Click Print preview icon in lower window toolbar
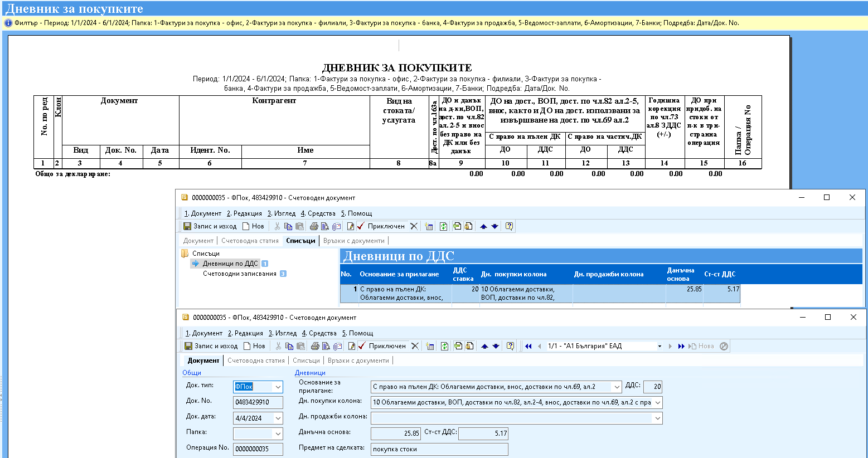 [x=326, y=346]
